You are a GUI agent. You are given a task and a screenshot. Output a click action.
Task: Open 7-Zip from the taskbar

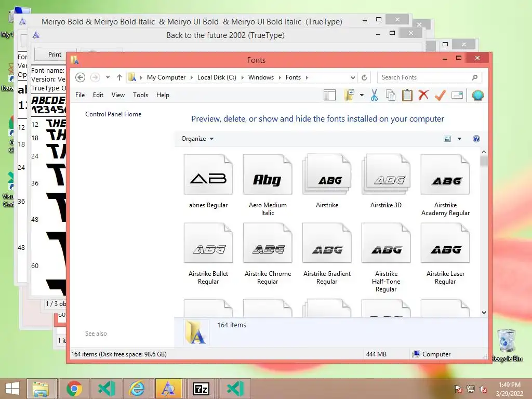click(201, 389)
